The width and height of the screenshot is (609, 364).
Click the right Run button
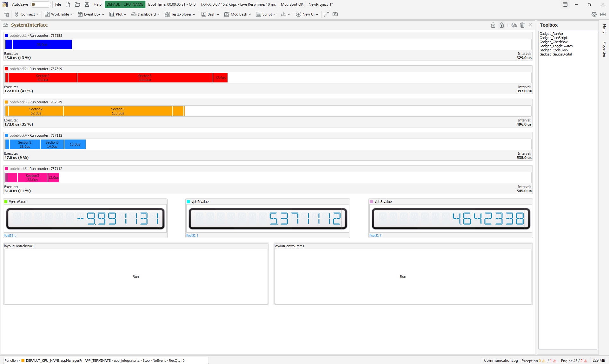[x=403, y=276]
